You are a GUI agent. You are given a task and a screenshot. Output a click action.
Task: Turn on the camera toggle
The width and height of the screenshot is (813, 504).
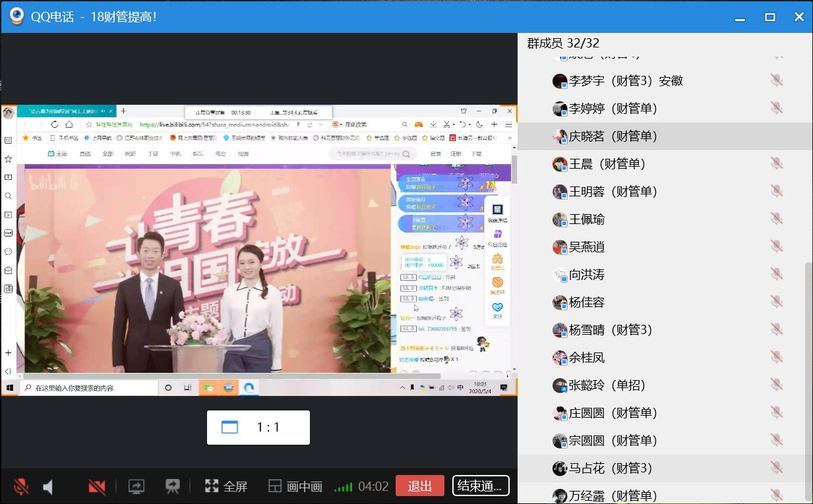click(97, 487)
